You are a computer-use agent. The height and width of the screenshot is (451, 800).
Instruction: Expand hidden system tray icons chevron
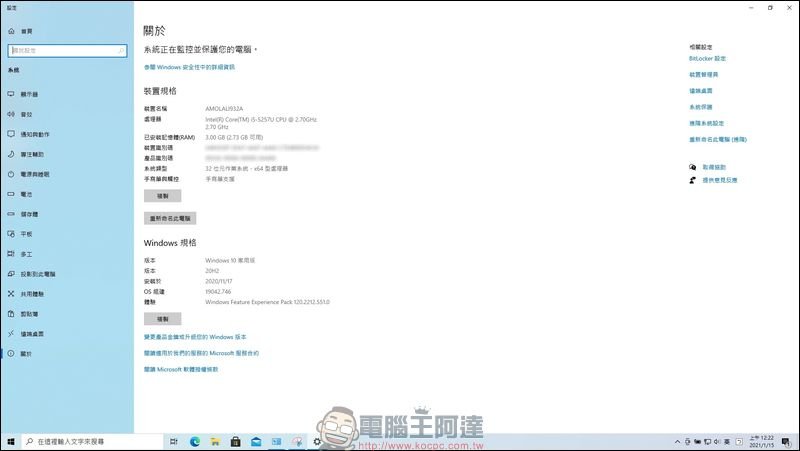(678, 442)
